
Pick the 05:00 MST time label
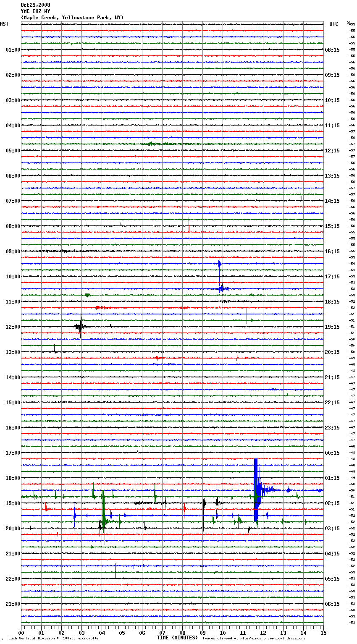[x=13, y=151]
